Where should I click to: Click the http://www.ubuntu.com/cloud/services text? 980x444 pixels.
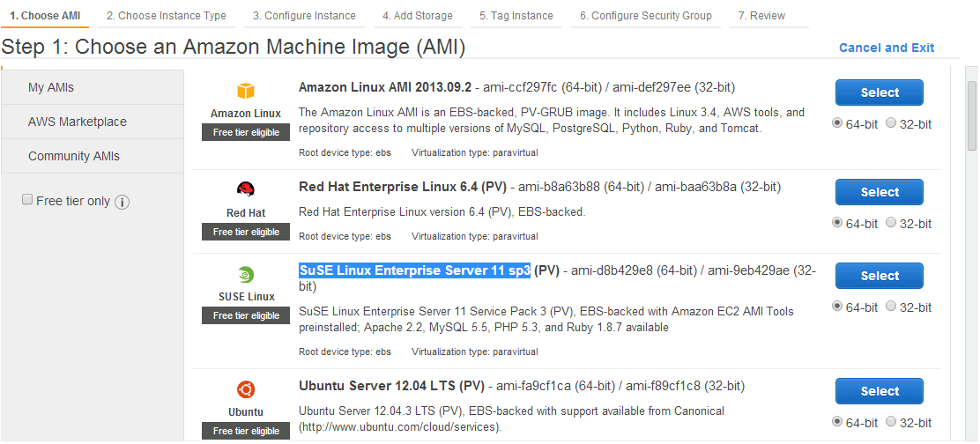400,427
